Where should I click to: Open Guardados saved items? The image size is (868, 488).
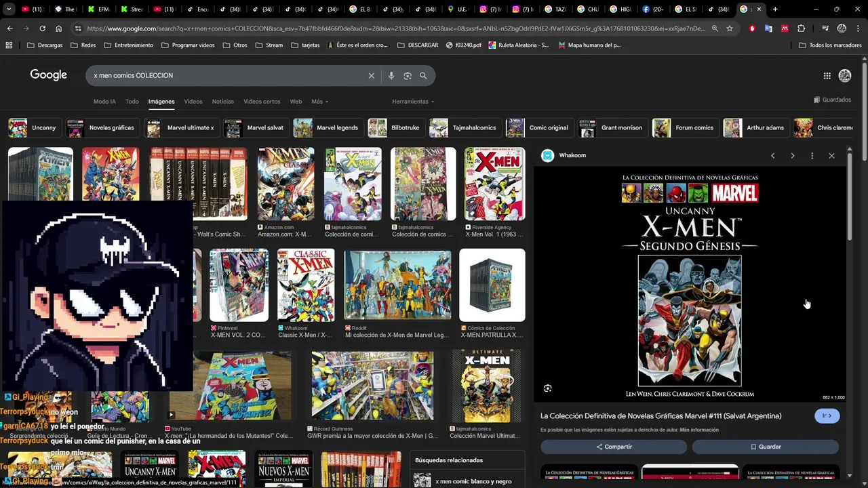pos(833,100)
